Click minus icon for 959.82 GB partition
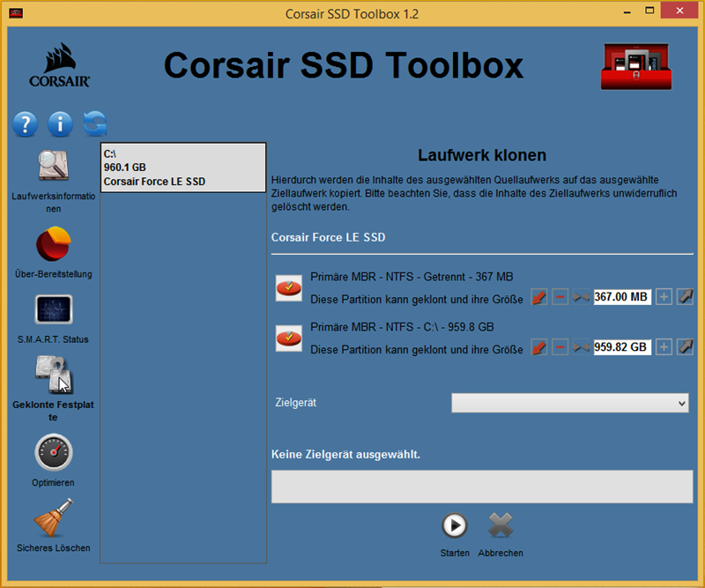 pyautogui.click(x=560, y=347)
